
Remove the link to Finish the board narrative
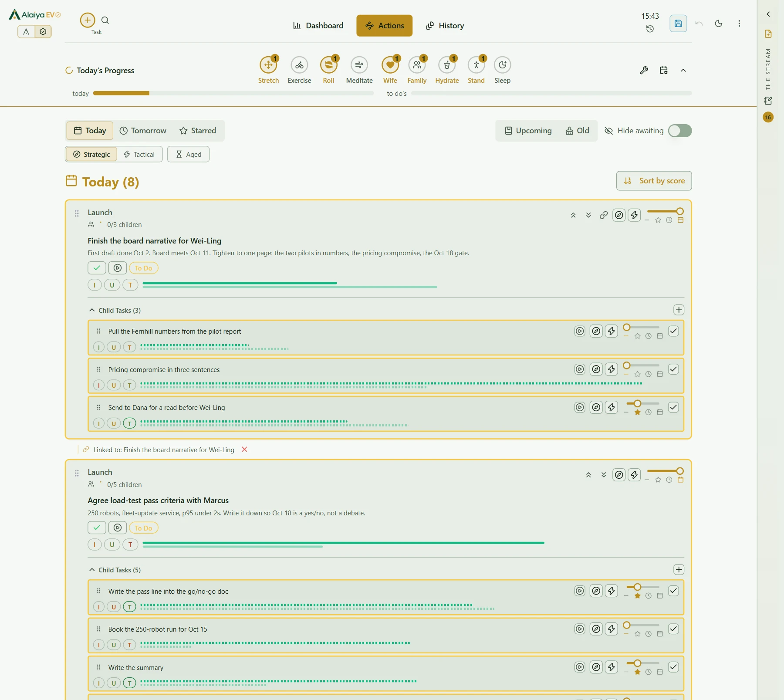pos(244,450)
